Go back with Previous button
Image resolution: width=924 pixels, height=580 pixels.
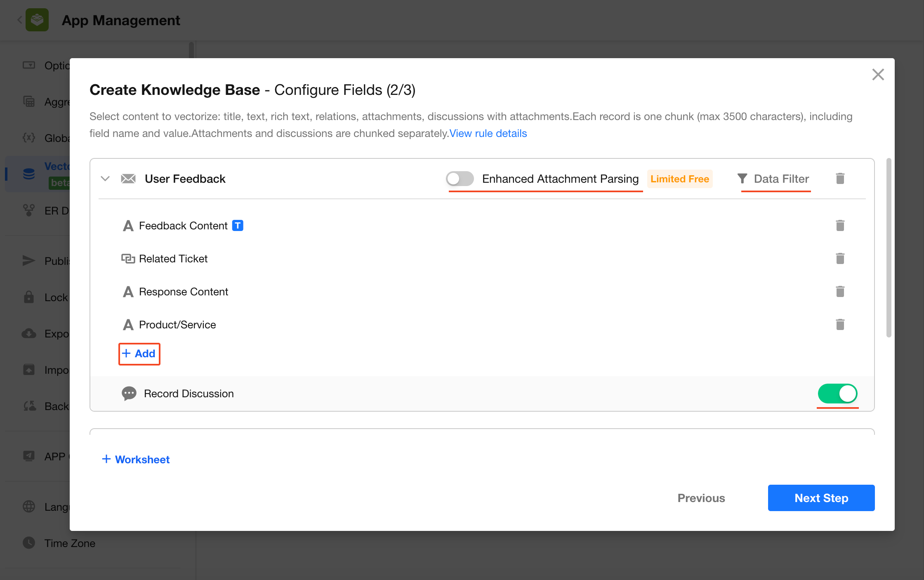(x=701, y=498)
